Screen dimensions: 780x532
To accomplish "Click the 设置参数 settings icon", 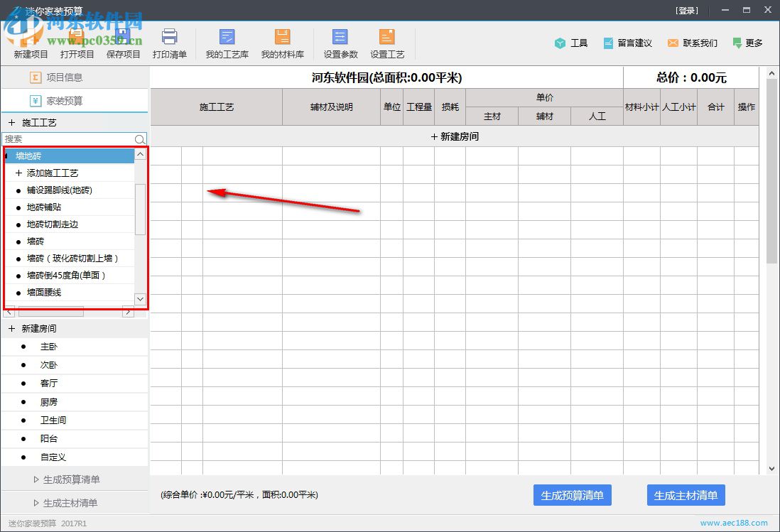I will [x=339, y=43].
